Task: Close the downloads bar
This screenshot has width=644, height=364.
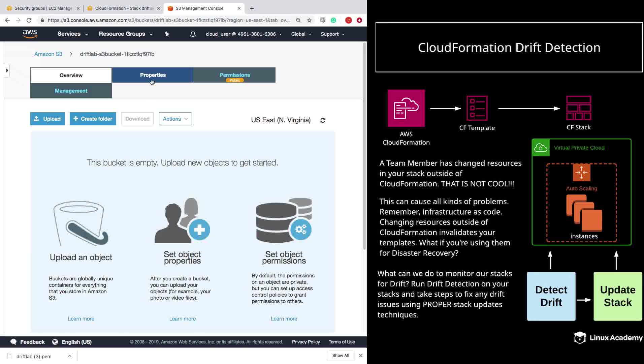Action: 361,356
